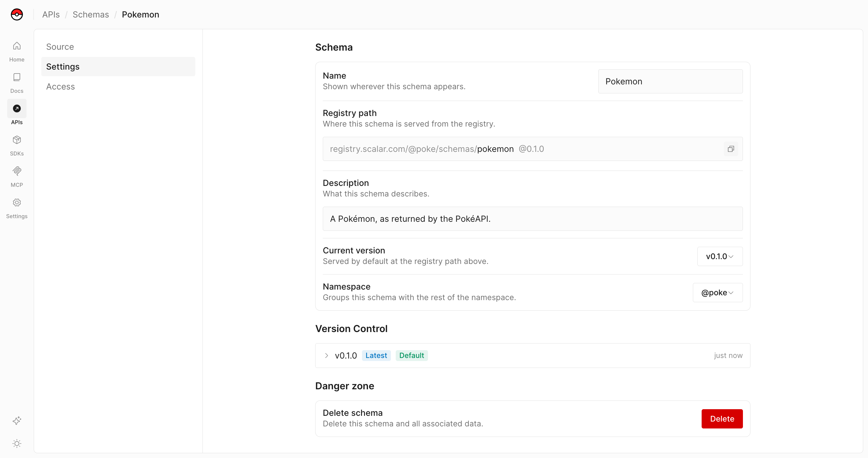This screenshot has width=868, height=458.
Task: Select the APIs sidebar icon
Action: pyautogui.click(x=17, y=108)
